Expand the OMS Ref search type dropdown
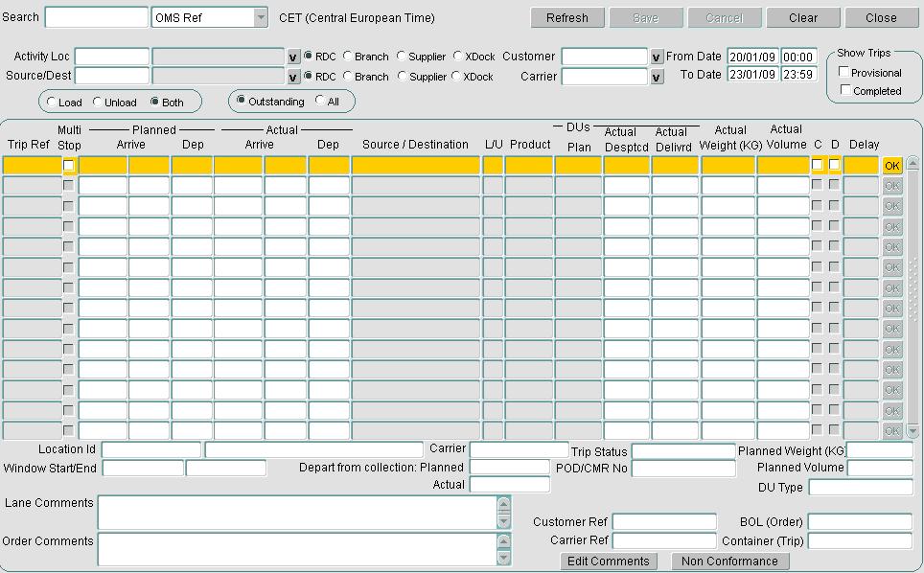Viewport: 924px width, 573px height. coord(261,17)
